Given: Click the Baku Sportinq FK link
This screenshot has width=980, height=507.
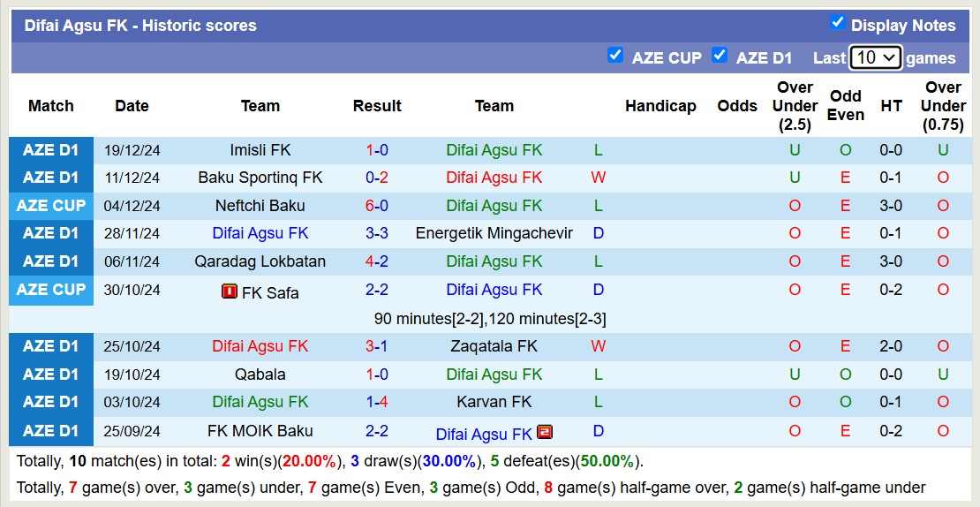Looking at the screenshot, I should (260, 178).
